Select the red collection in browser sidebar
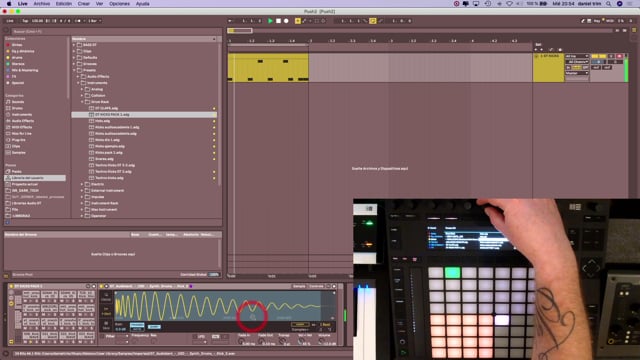Screen dimensions: 640x360 click(x=17, y=45)
